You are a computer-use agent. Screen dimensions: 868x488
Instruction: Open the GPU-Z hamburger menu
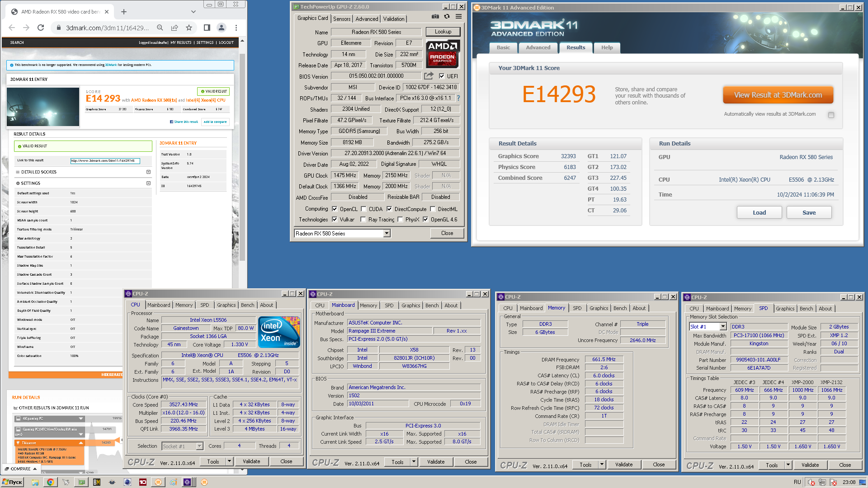(458, 16)
